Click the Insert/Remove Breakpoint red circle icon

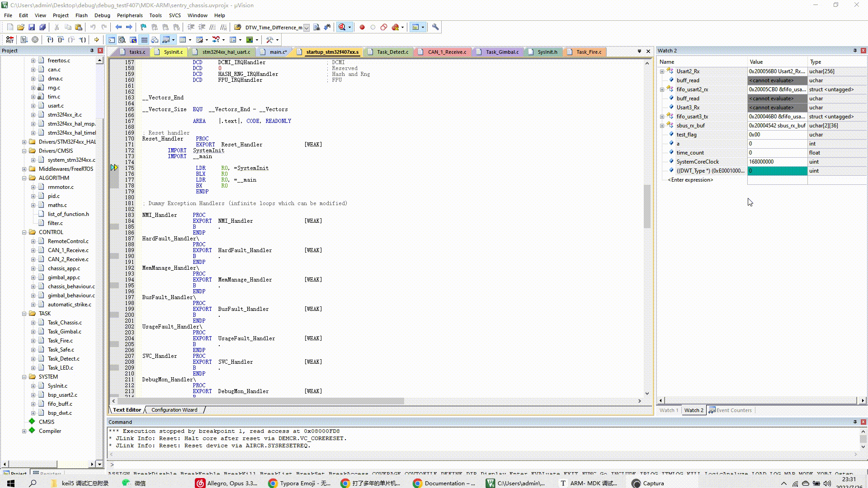click(362, 27)
